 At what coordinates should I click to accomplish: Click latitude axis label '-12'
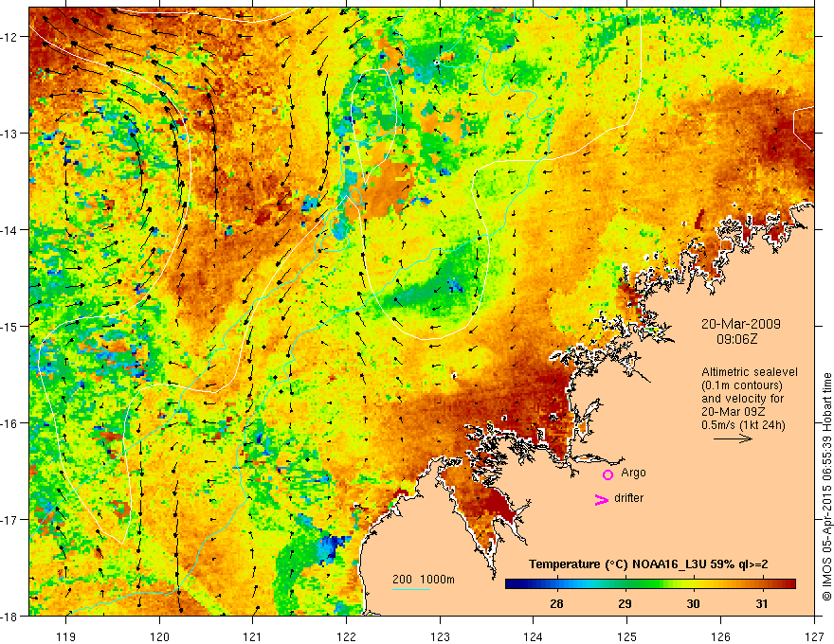[x=10, y=37]
